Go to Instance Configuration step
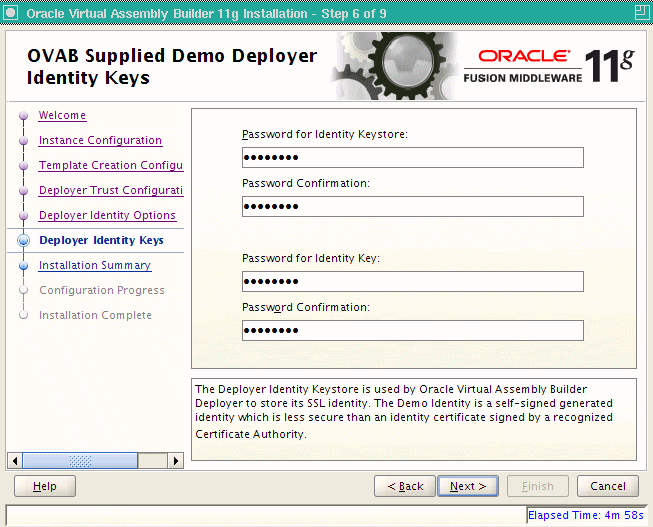653x527 pixels. tap(100, 140)
